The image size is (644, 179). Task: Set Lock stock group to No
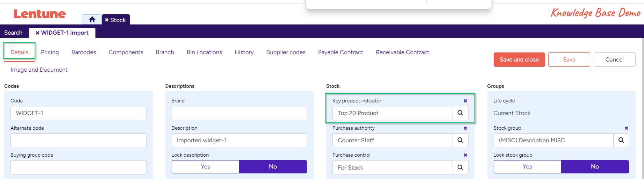tap(595, 167)
